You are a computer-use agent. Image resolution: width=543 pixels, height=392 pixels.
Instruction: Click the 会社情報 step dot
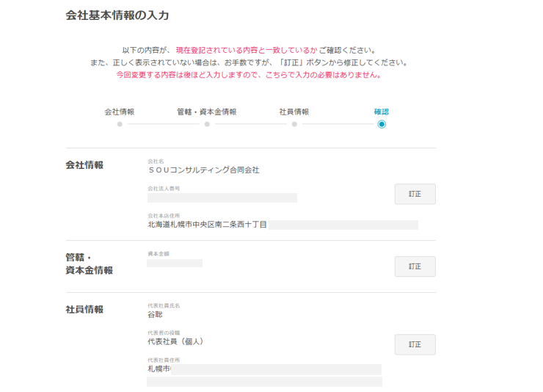point(120,124)
